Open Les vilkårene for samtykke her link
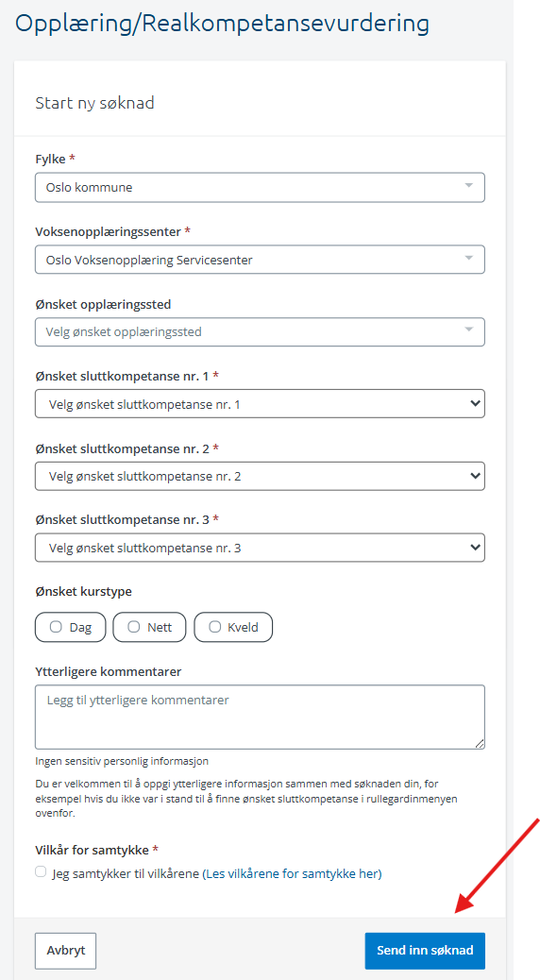Viewport: 540px width, 980px height. pos(292,873)
